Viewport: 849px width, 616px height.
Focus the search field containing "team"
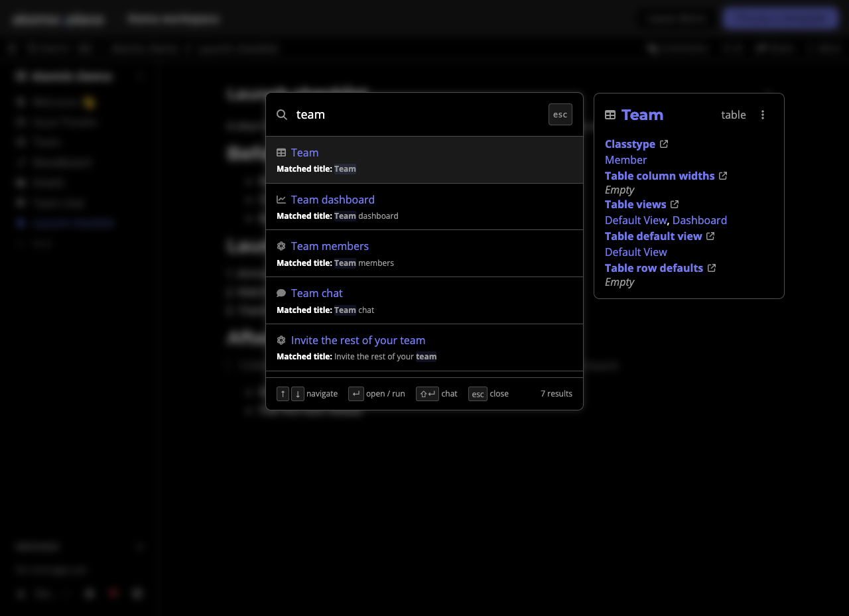pyautogui.click(x=419, y=115)
